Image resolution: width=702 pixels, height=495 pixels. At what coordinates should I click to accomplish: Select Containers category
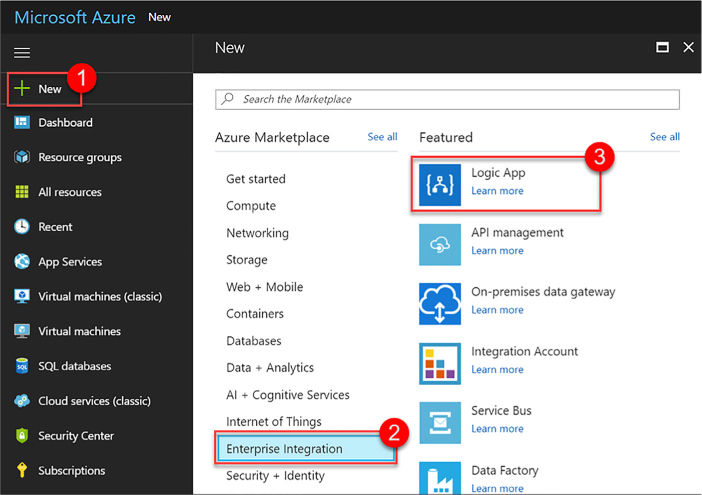point(255,314)
